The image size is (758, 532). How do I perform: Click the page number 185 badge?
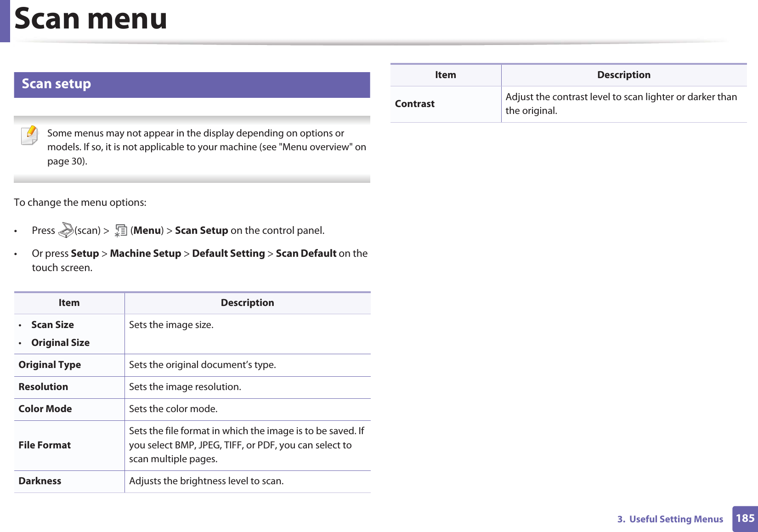(745, 519)
